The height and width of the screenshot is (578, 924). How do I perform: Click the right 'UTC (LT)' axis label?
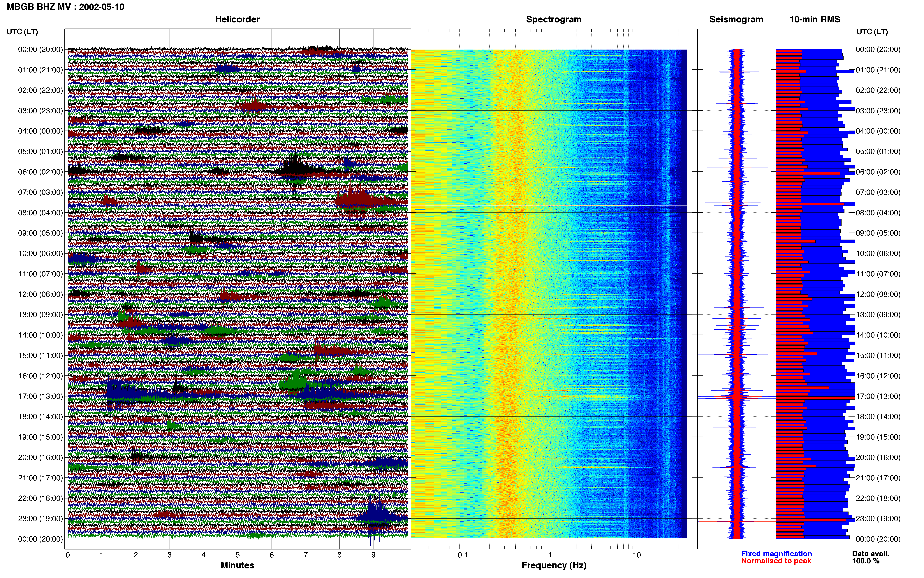tap(872, 32)
